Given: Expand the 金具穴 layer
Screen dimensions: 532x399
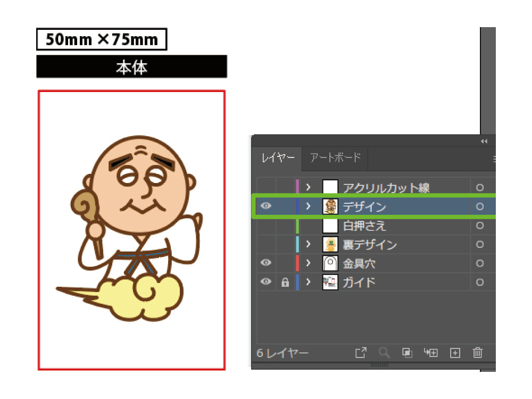Looking at the screenshot, I should click(x=308, y=263).
